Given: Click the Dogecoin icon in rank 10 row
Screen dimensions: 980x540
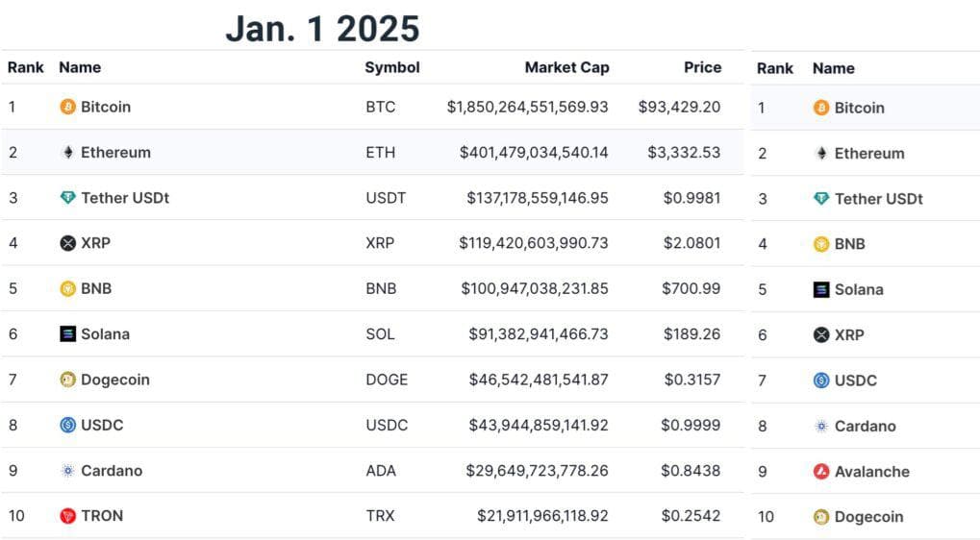Looking at the screenshot, I should (x=821, y=517).
